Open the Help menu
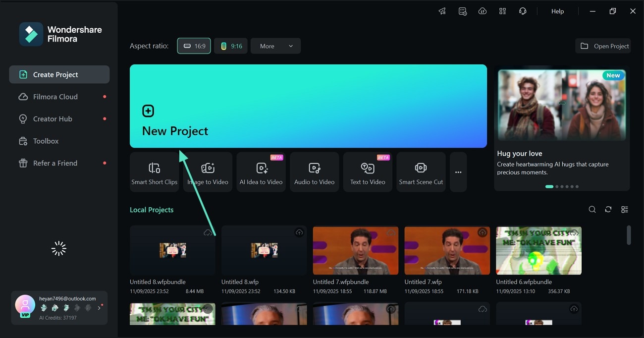Image resolution: width=644 pixels, height=338 pixels. point(557,11)
